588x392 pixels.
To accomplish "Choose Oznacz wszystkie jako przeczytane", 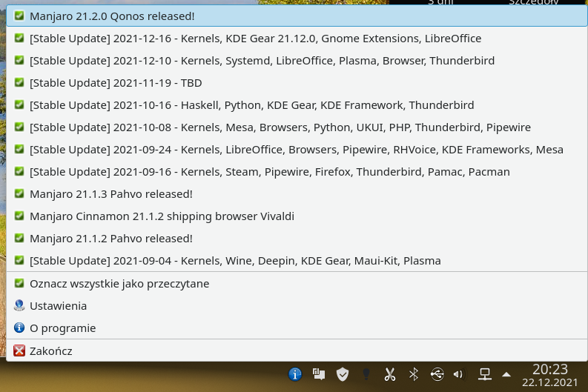I will pyautogui.click(x=297, y=284).
